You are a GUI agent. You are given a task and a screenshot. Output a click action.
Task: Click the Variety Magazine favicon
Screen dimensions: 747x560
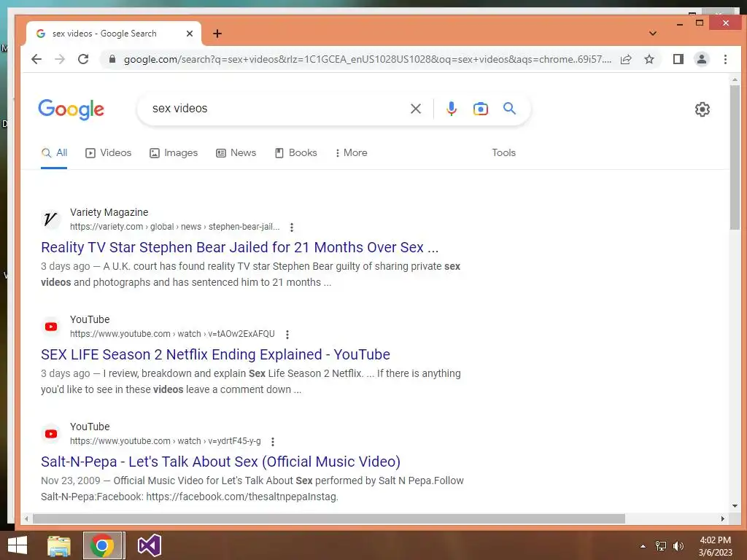pyautogui.click(x=50, y=219)
